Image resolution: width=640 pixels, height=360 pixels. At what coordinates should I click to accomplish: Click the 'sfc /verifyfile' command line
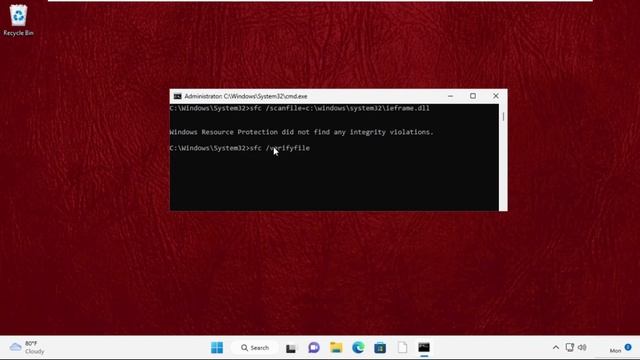point(240,148)
